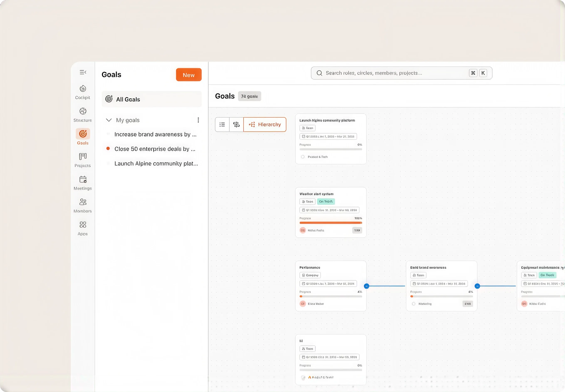Focus the search roles, circles, members field

click(401, 73)
